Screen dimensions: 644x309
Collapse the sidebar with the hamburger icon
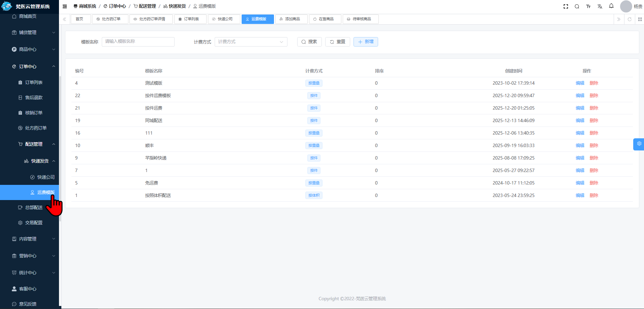(x=65, y=6)
